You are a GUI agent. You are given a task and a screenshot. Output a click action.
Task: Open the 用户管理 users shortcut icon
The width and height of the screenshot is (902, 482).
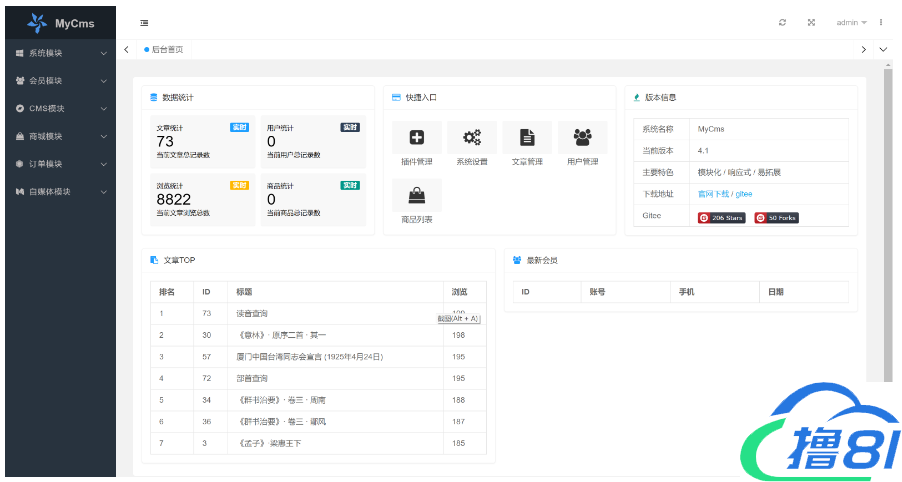point(582,138)
